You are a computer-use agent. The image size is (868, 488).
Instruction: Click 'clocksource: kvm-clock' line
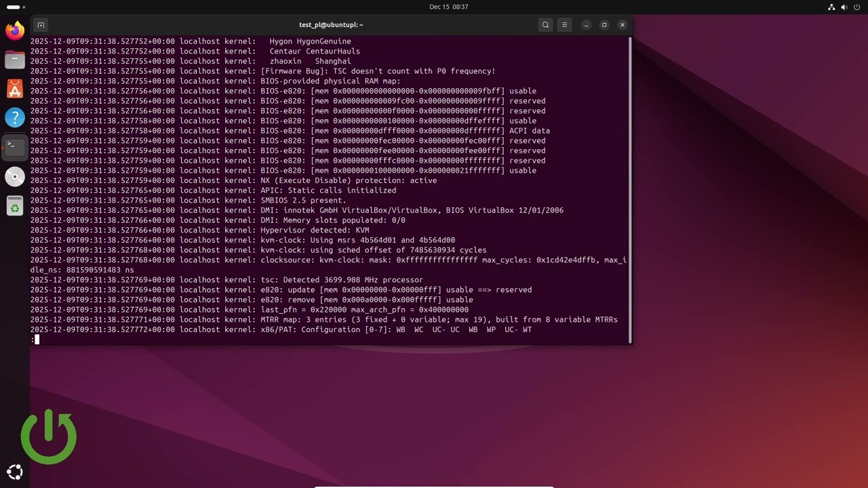click(328, 260)
